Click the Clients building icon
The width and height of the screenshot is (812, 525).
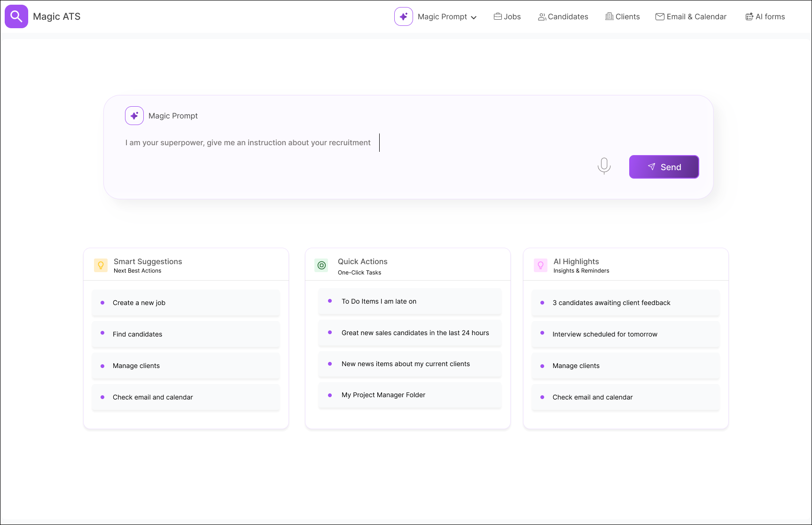point(609,16)
